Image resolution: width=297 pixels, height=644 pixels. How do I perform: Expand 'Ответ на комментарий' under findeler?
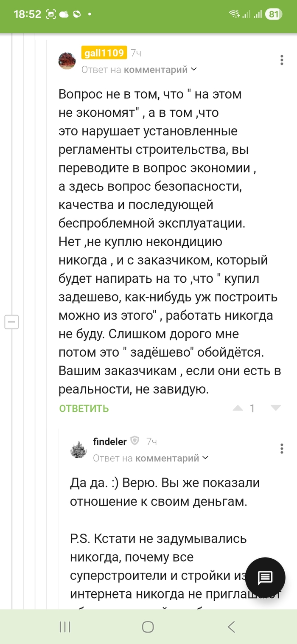(151, 458)
